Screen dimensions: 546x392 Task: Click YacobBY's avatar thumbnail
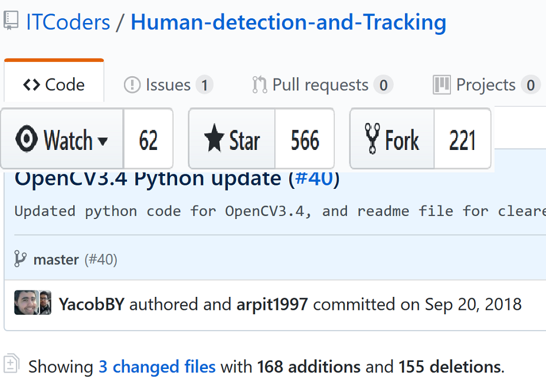(26, 302)
